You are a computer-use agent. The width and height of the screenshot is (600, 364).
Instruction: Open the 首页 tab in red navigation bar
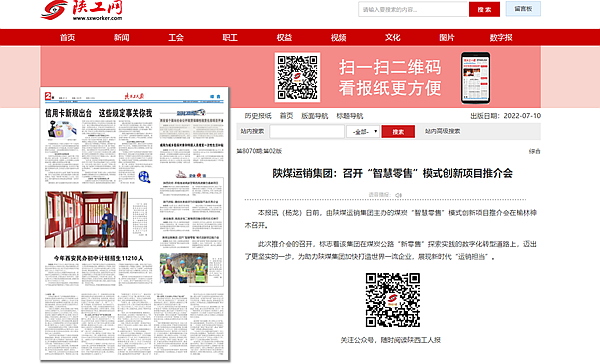[x=67, y=38]
